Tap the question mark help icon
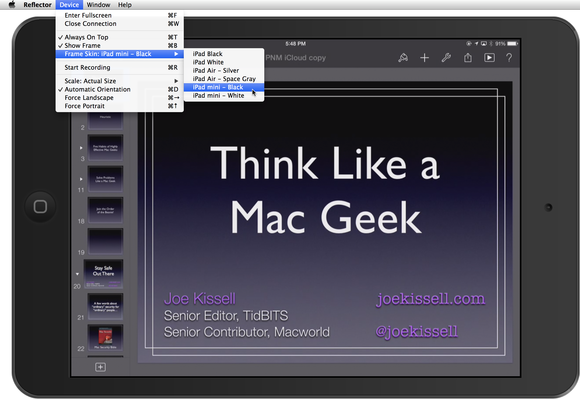The image size is (580, 399). coord(509,58)
